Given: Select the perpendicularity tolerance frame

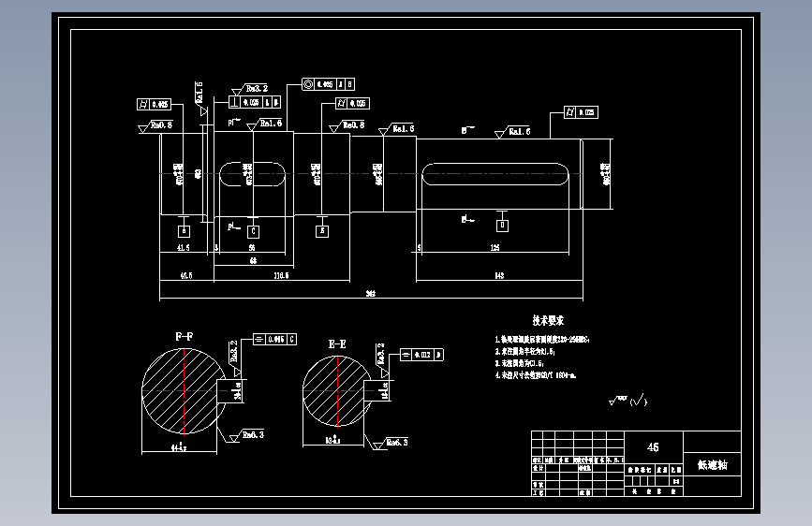Looking at the screenshot, I should 255,103.
